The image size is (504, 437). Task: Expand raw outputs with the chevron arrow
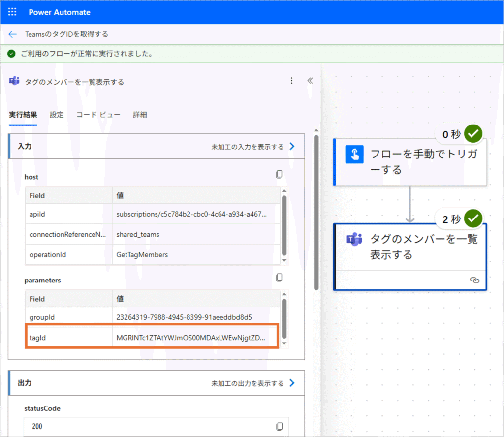(292, 383)
